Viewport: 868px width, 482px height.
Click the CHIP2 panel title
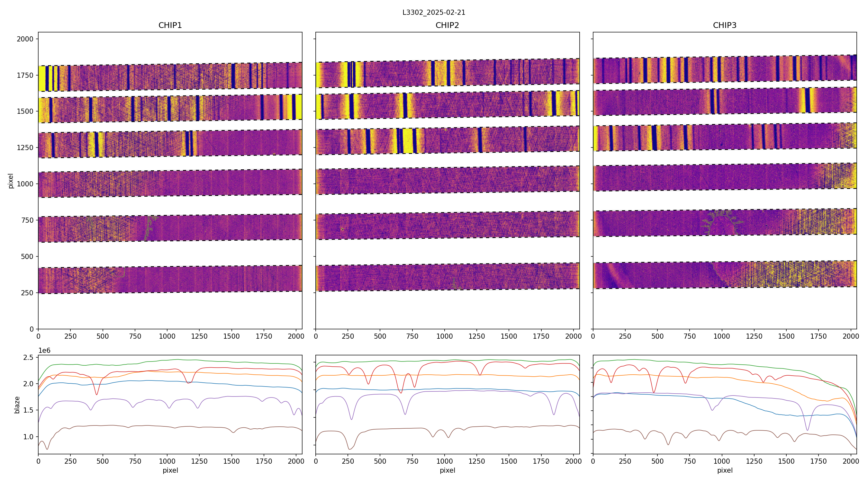point(447,25)
